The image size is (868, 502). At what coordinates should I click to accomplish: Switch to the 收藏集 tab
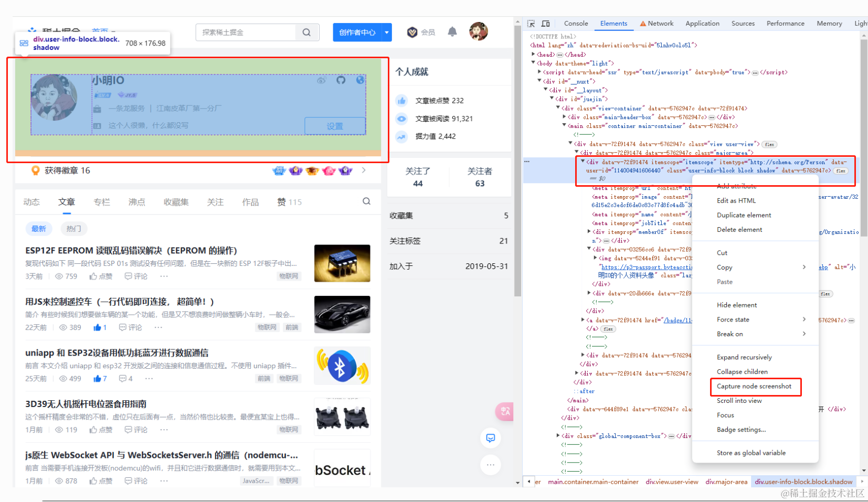click(x=176, y=202)
